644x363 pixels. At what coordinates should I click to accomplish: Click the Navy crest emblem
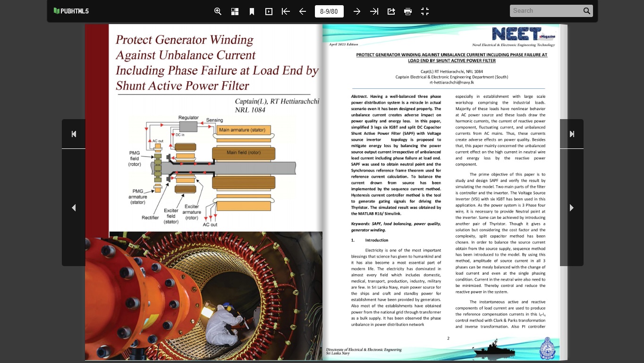point(548,349)
